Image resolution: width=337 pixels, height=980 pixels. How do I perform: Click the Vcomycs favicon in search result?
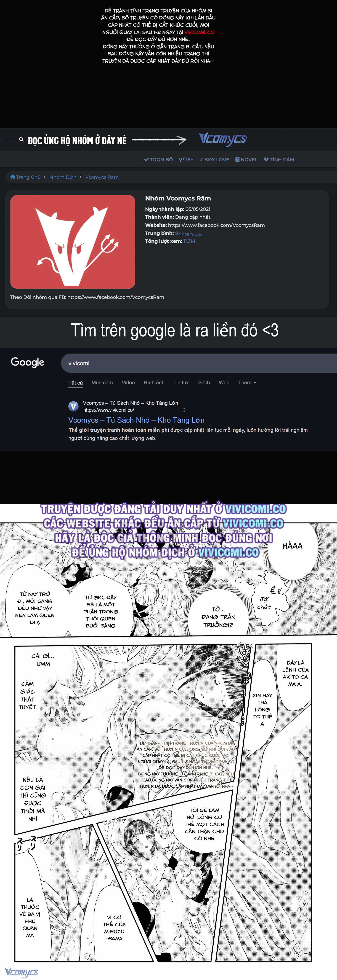[x=73, y=406]
